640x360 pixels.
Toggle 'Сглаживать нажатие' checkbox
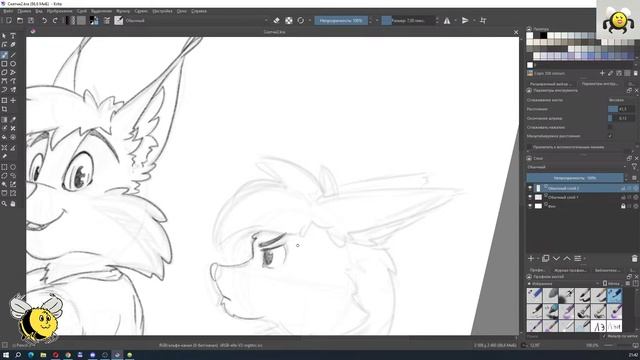(610, 127)
